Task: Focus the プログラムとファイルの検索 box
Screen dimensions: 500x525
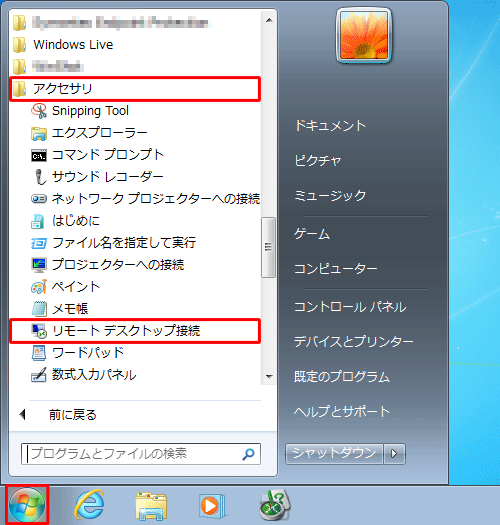Action: pos(141,454)
